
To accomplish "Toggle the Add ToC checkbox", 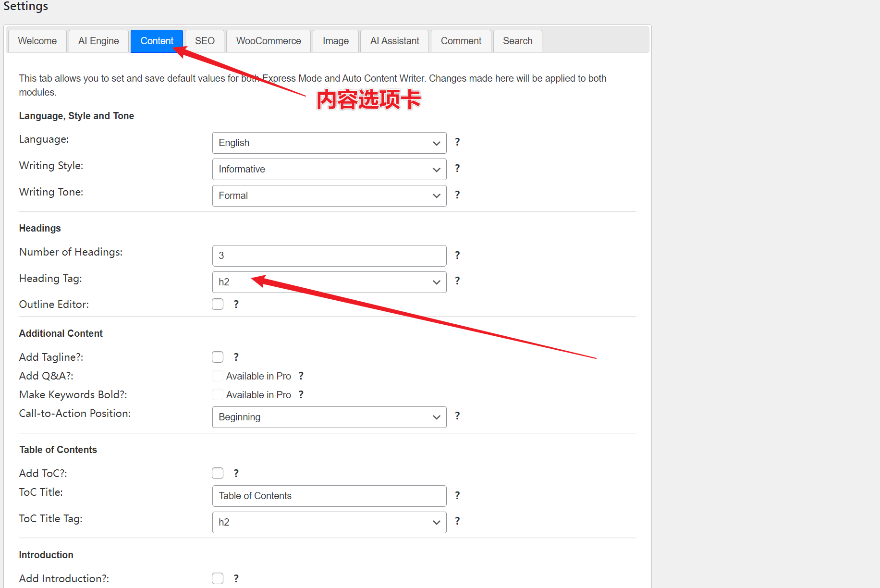I will 218,473.
